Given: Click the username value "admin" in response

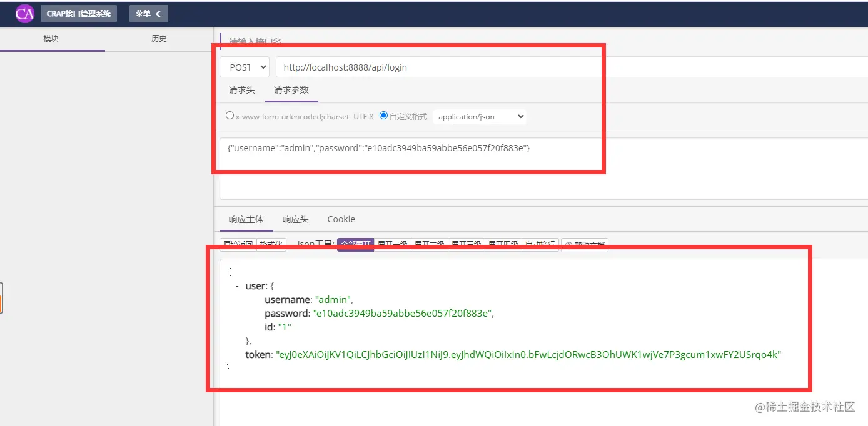Looking at the screenshot, I should coord(334,300).
